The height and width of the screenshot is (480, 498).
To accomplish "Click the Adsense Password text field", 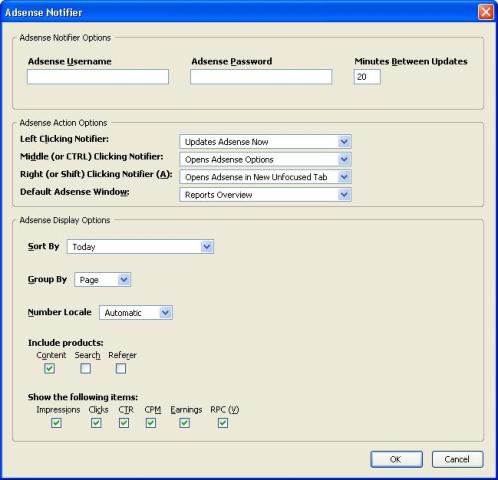I will point(261,77).
